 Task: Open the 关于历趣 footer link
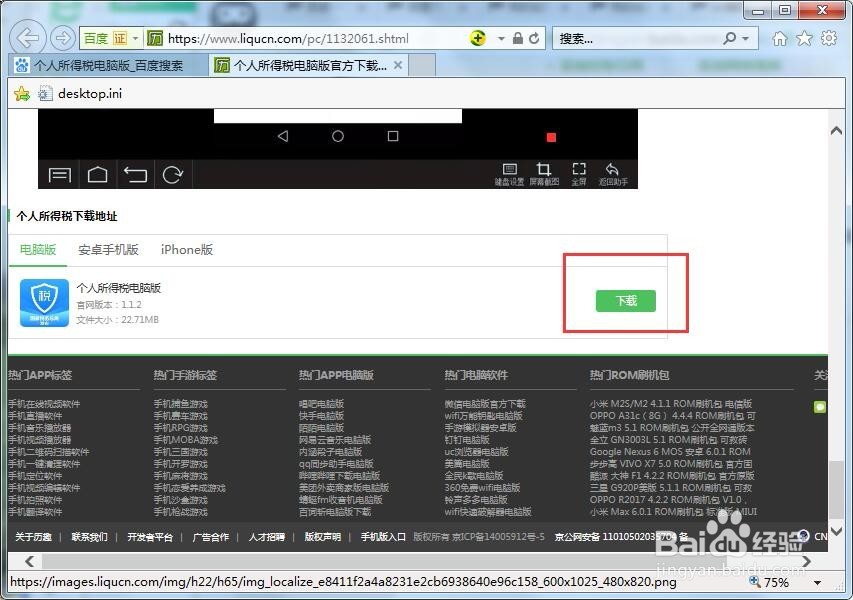tap(33, 537)
